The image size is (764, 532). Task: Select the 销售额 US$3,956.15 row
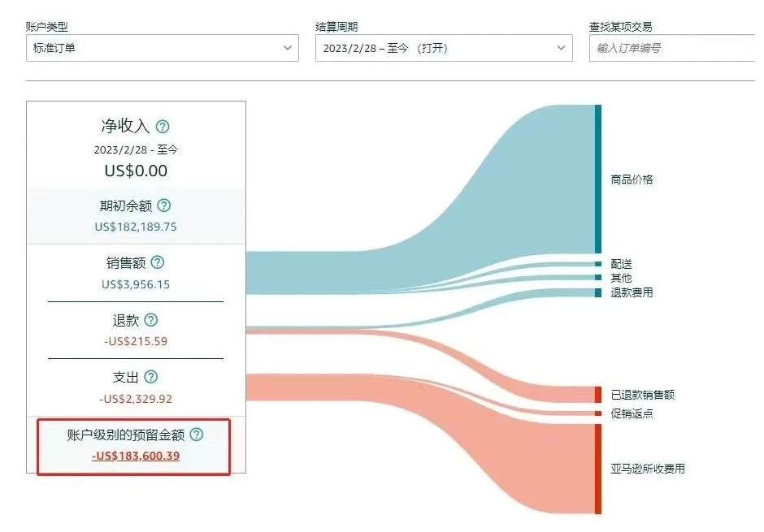[134, 270]
